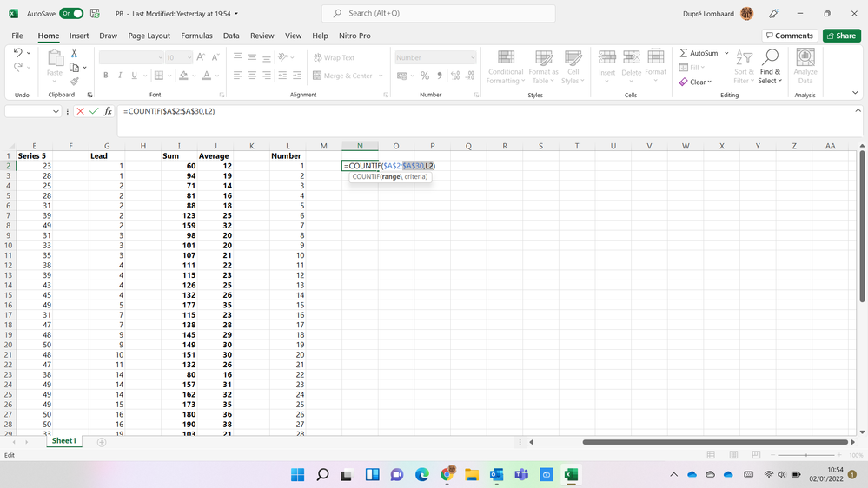Open Find & Select magnifier

click(x=770, y=66)
